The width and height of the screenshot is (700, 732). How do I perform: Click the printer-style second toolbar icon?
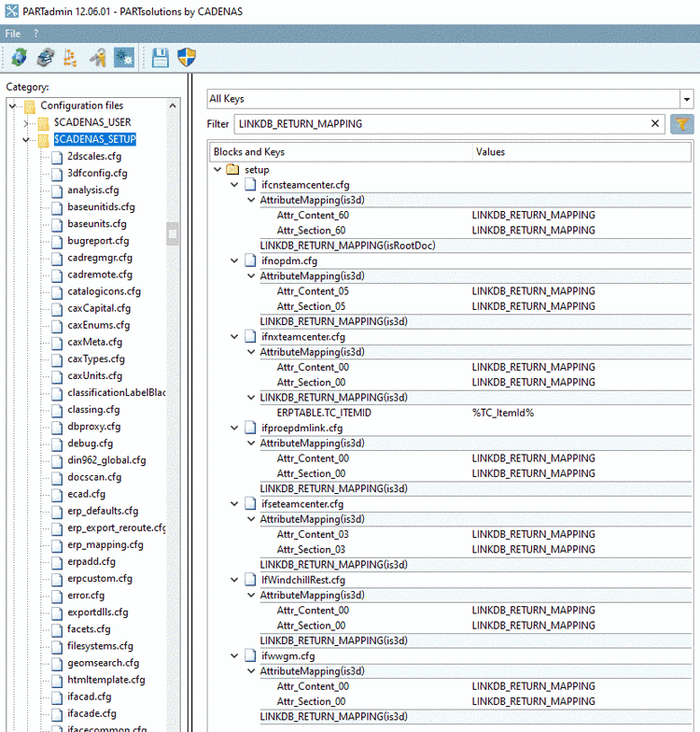tap(45, 58)
